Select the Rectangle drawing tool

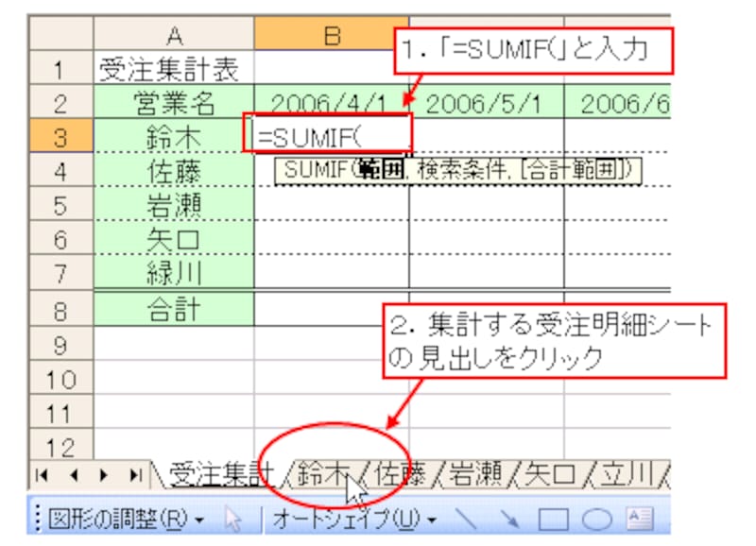click(553, 520)
